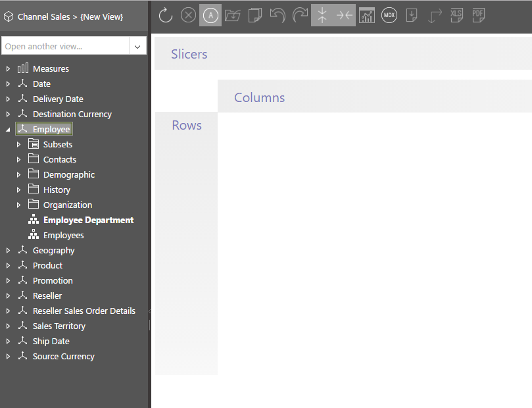Expand the Date dimension
Image resolution: width=532 pixels, height=408 pixels.
[8, 84]
